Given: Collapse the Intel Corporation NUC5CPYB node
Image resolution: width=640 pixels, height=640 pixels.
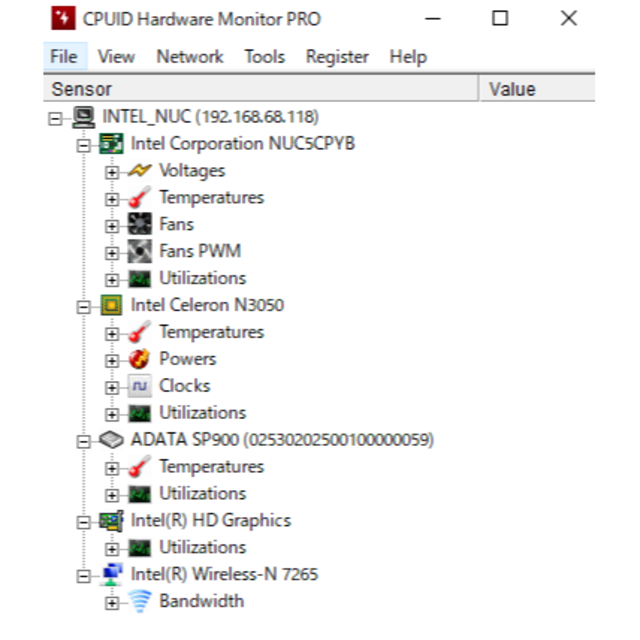Looking at the screenshot, I should tap(83, 146).
